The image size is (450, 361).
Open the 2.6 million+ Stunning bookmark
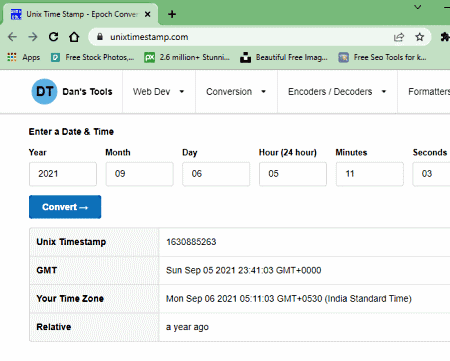tap(187, 57)
